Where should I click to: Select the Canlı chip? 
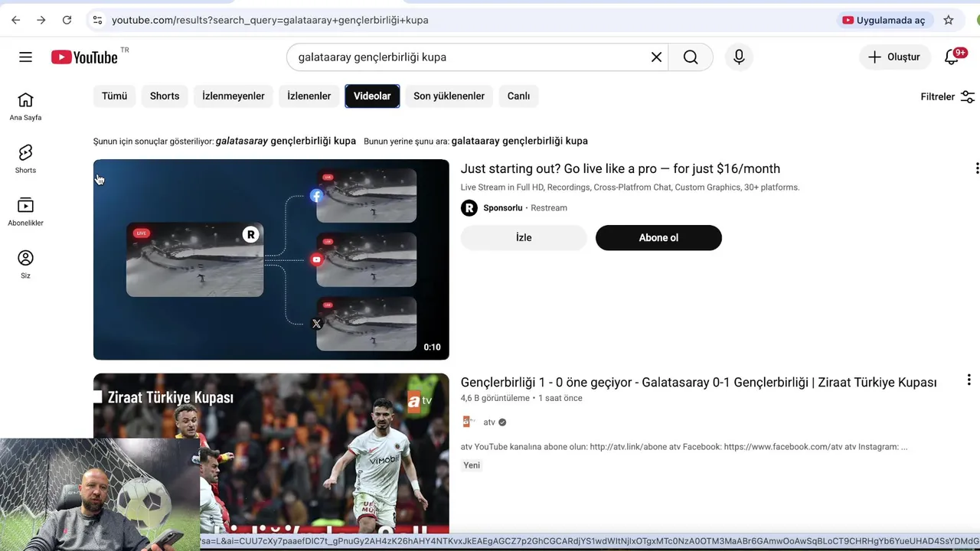click(x=518, y=96)
